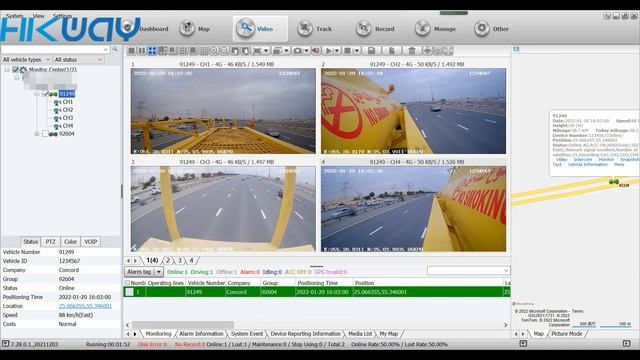Open the Map module
This screenshot has height=360, width=640.
[x=195, y=29]
